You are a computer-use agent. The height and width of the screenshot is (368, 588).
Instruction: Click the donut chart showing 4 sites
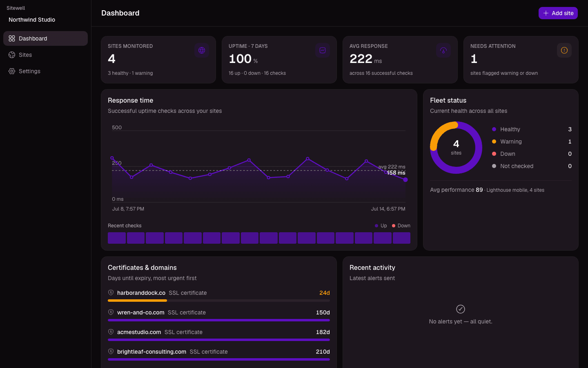456,148
